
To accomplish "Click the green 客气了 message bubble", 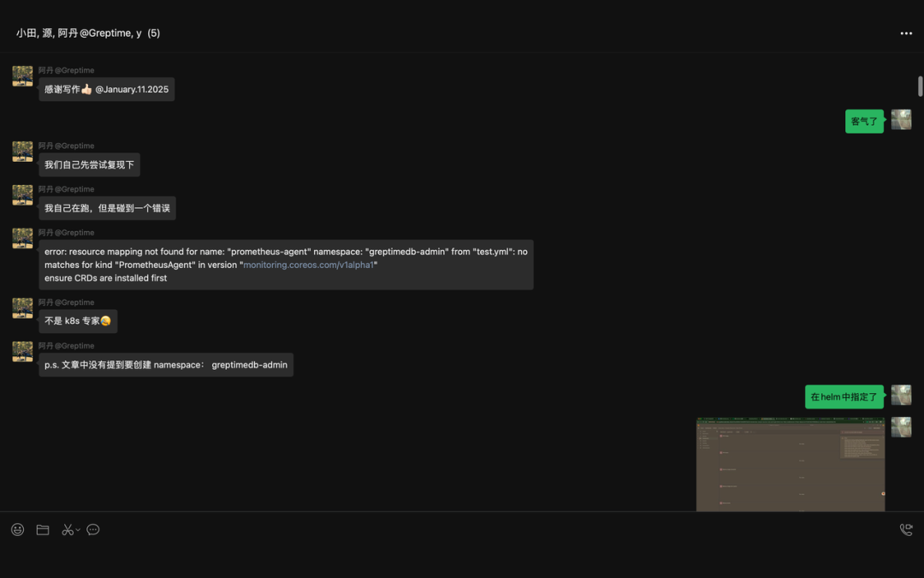I will tap(864, 122).
